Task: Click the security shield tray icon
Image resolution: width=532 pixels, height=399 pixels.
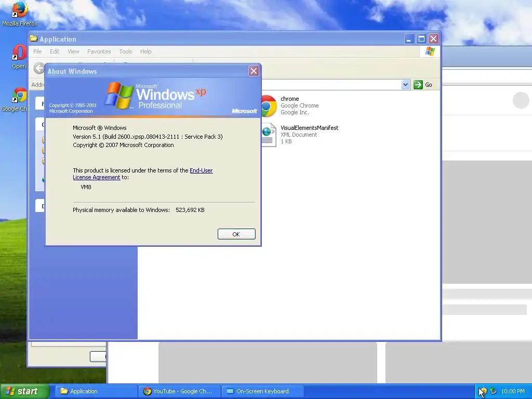Action: pos(483,391)
